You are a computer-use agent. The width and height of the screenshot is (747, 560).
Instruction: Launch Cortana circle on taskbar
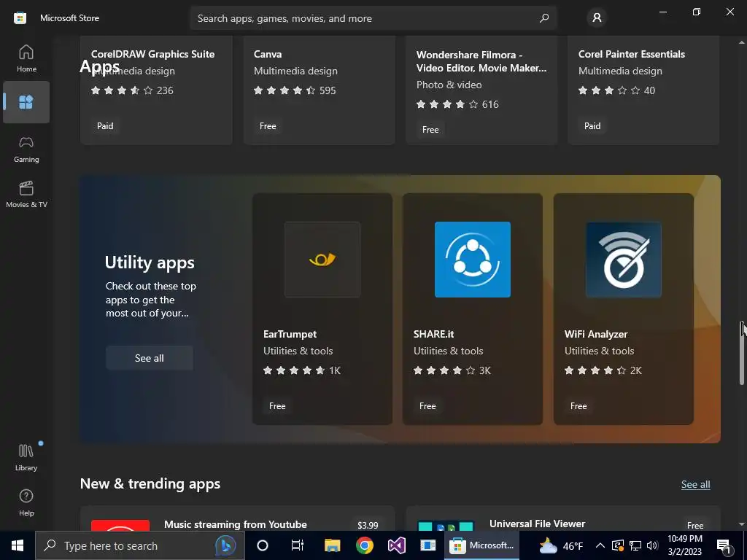[263, 545]
